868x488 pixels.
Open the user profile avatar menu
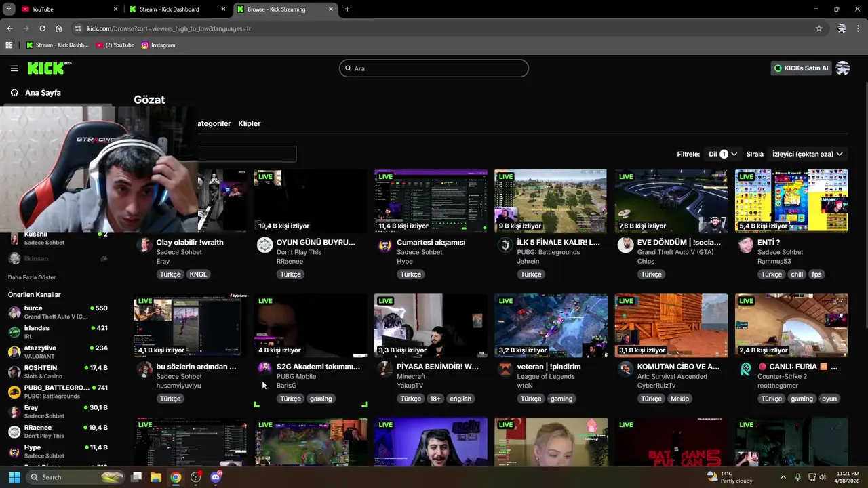click(843, 68)
